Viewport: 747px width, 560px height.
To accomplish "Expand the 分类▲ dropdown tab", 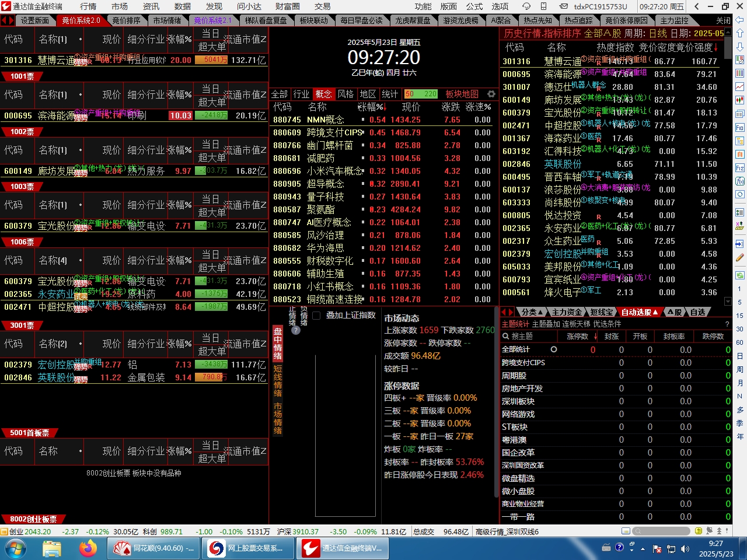I will pos(532,312).
